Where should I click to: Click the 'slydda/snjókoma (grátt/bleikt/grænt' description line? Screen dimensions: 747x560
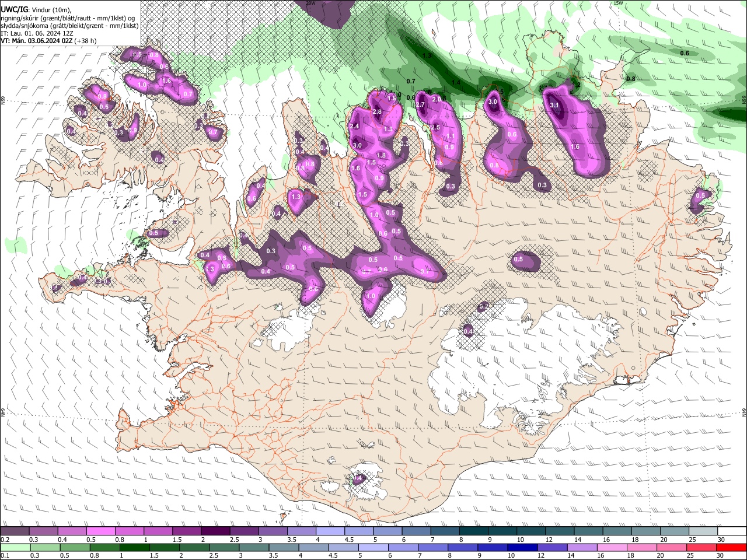tap(69, 26)
